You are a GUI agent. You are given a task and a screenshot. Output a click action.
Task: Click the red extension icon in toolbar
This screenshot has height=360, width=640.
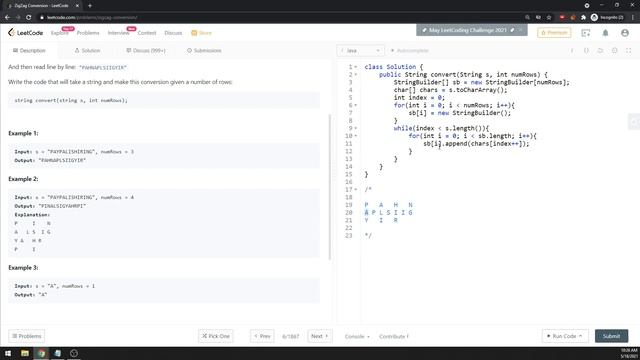pyautogui.click(x=562, y=18)
